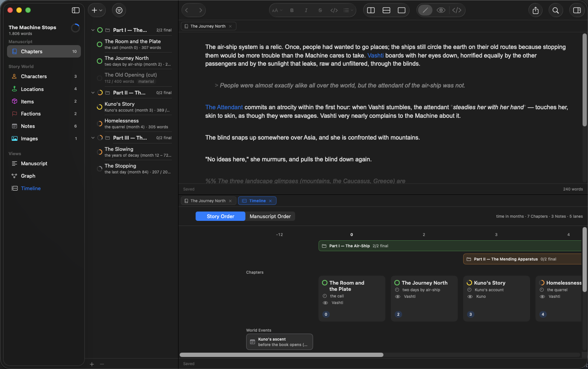Viewport: 588px width, 369px height.
Task: Collapse the Part III folder
Action: click(x=93, y=138)
